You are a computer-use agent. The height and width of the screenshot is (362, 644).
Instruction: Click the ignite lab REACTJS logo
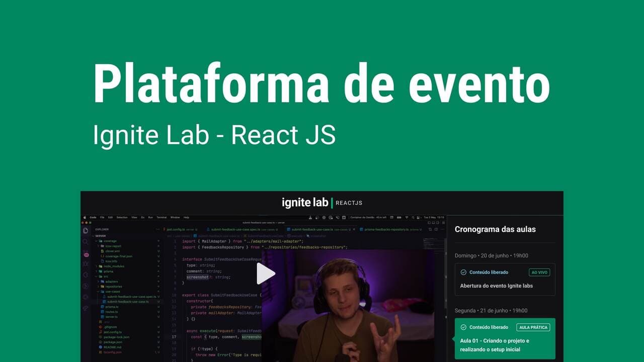pos(322,203)
